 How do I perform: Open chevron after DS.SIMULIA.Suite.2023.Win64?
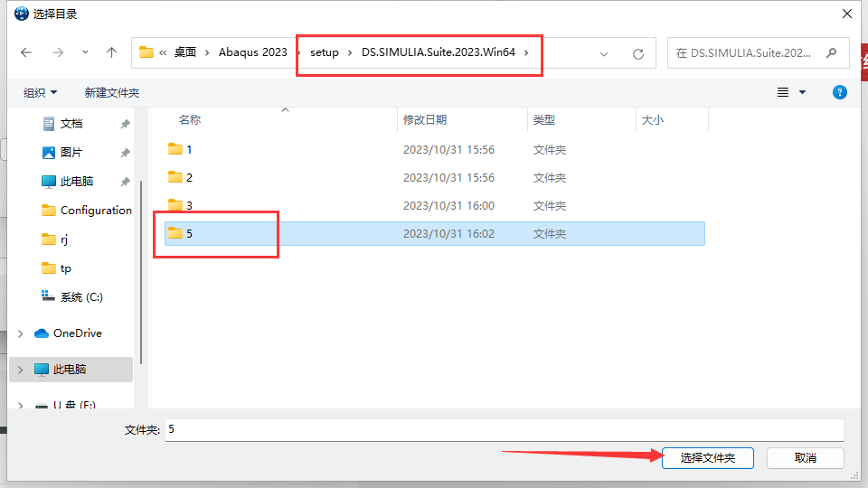pos(526,52)
